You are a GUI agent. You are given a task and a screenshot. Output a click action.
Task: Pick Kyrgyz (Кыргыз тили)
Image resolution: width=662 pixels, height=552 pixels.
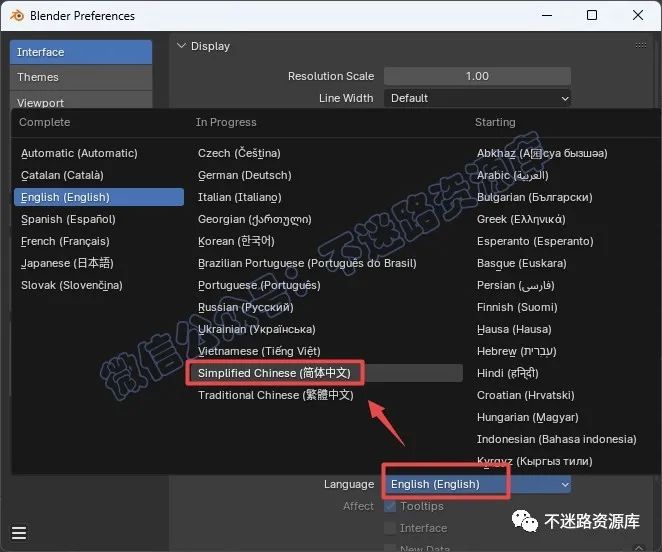pyautogui.click(x=564, y=461)
